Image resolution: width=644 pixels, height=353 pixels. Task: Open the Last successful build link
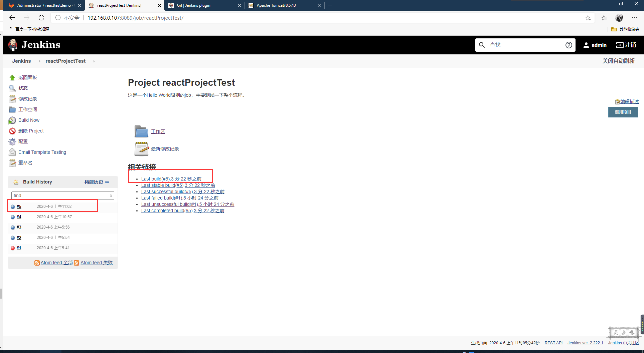183,192
